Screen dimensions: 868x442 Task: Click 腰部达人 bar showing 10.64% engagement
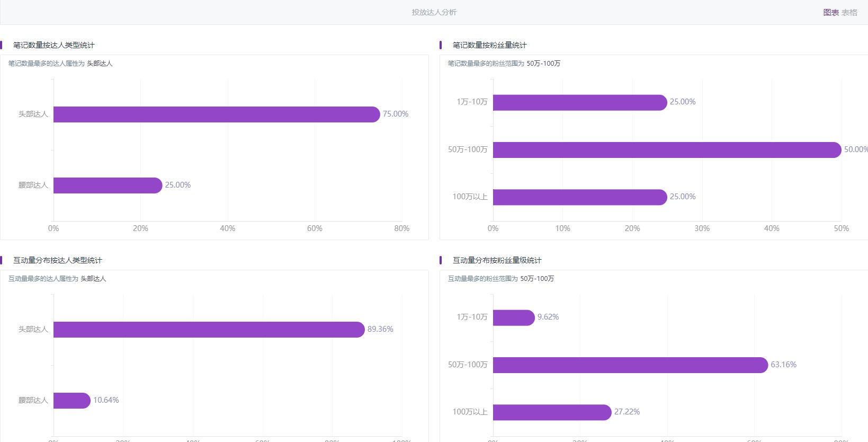(71, 401)
